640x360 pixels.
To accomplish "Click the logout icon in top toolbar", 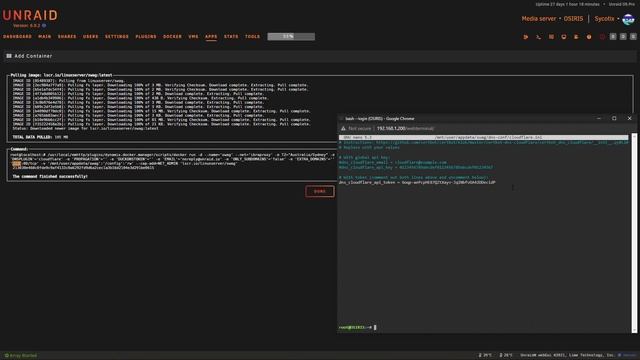I will click(x=526, y=37).
